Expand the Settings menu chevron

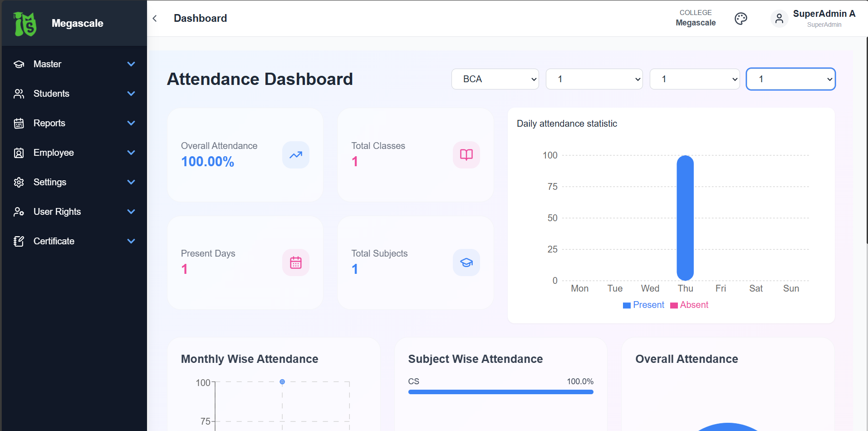(x=131, y=182)
